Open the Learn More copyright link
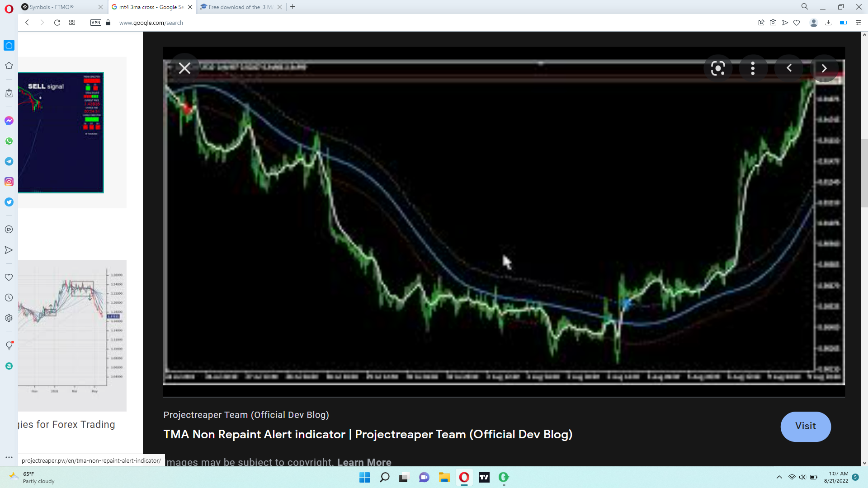 click(x=364, y=462)
